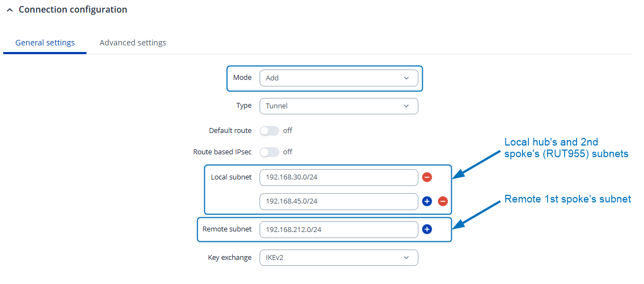The height and width of the screenshot is (284, 644).
Task: Click the Route based IPsec label
Action: (x=222, y=152)
